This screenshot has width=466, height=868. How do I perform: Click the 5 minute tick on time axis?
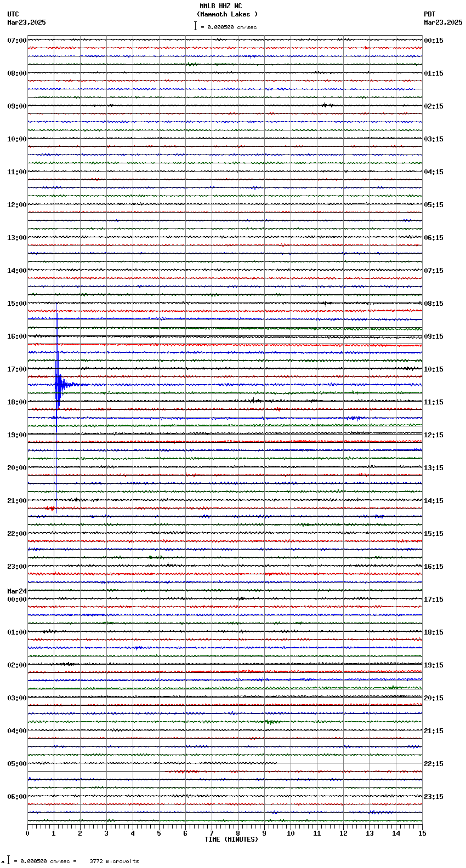[159, 833]
